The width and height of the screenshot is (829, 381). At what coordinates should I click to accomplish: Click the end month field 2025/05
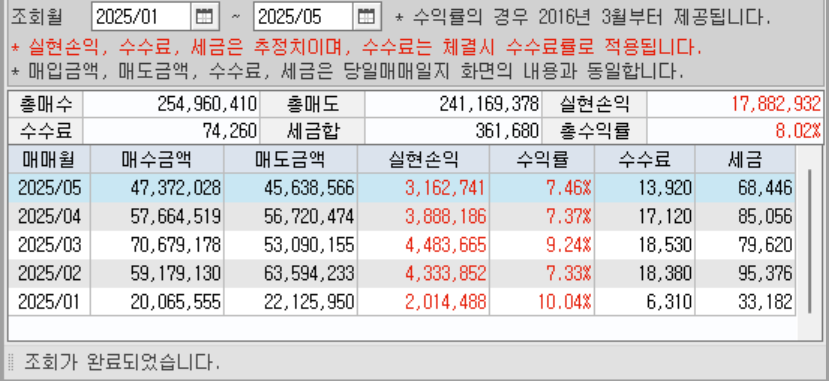(303, 17)
